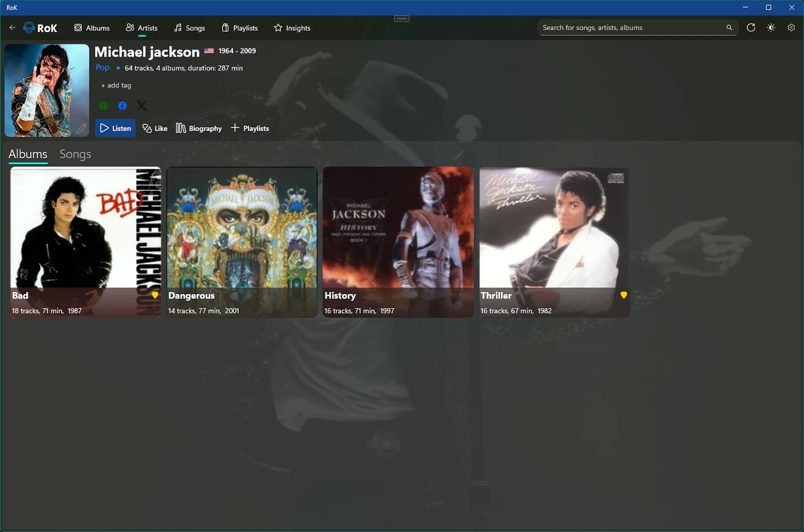Minimize the RoK window
This screenshot has height=532, width=804.
click(745, 8)
